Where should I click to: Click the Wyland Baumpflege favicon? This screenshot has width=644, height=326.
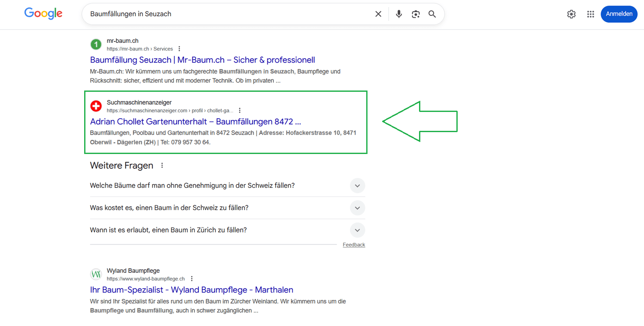(96, 274)
